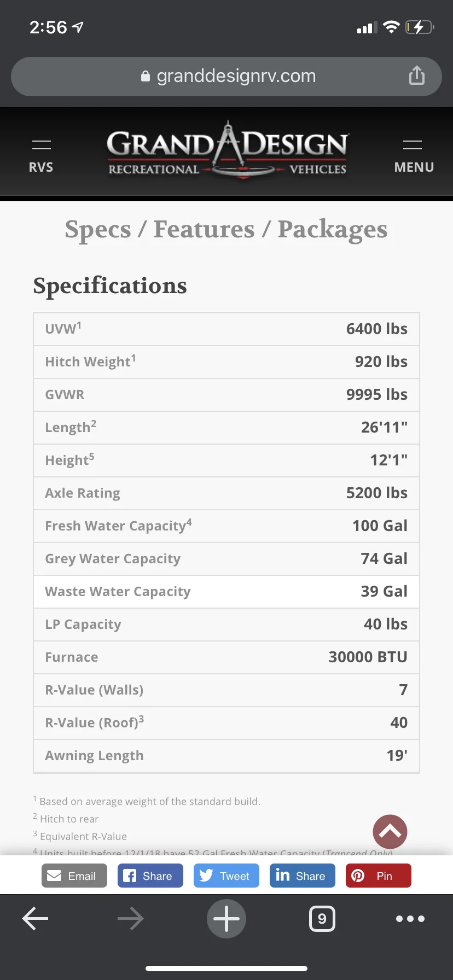Tap the browser forward arrow
The height and width of the screenshot is (980, 453).
pyautogui.click(x=131, y=919)
